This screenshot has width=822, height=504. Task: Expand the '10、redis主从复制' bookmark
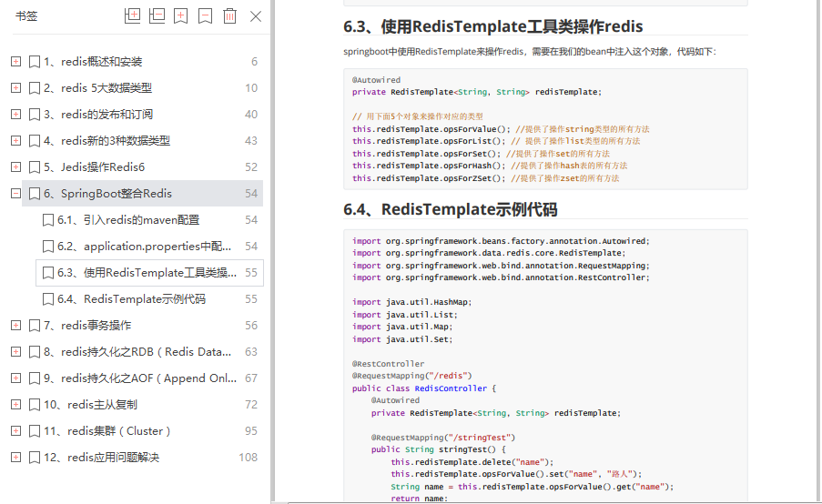16,405
